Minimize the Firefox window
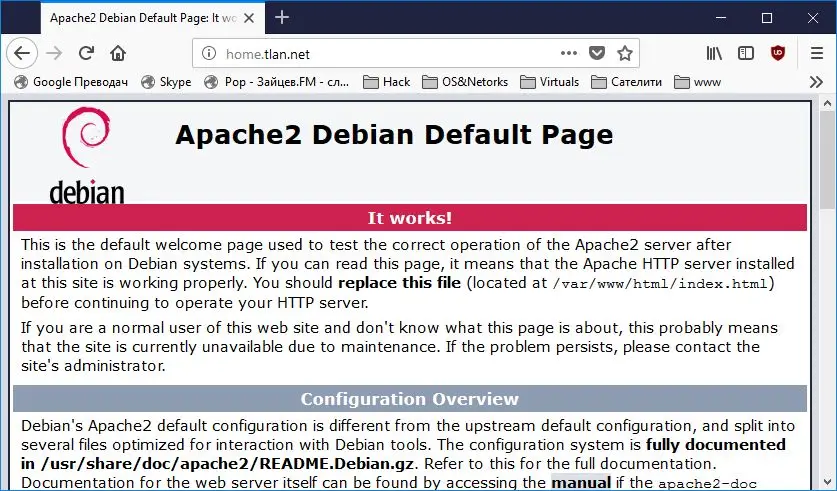The image size is (837, 491). [x=721, y=18]
